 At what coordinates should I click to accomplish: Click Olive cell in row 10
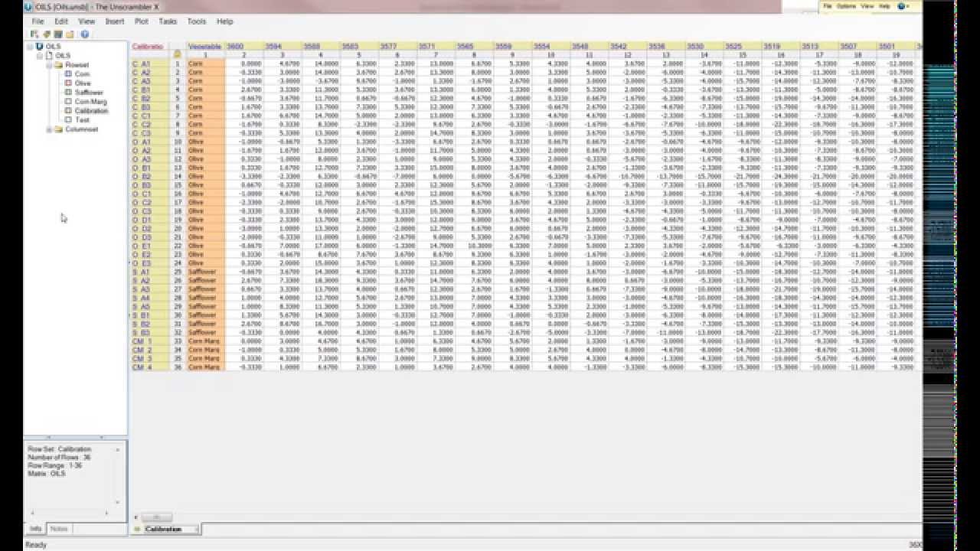(205, 142)
